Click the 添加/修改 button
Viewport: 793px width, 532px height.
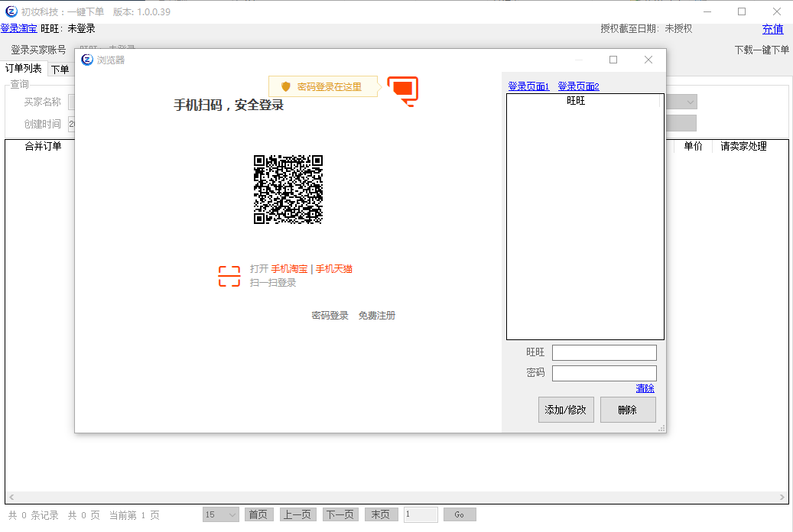coord(566,410)
